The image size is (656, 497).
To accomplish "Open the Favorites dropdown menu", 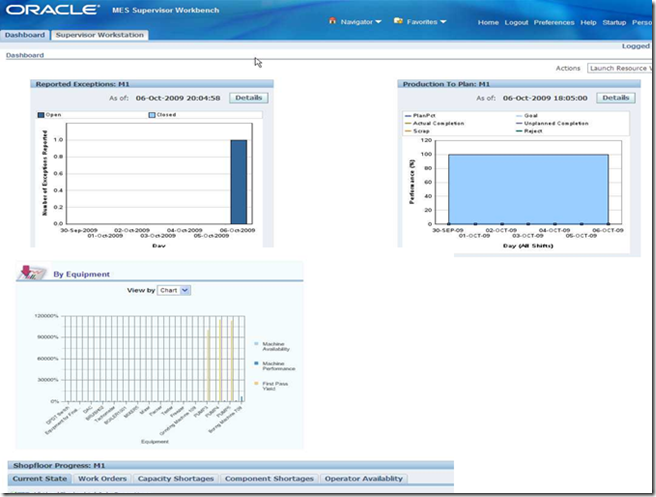I will coord(426,22).
